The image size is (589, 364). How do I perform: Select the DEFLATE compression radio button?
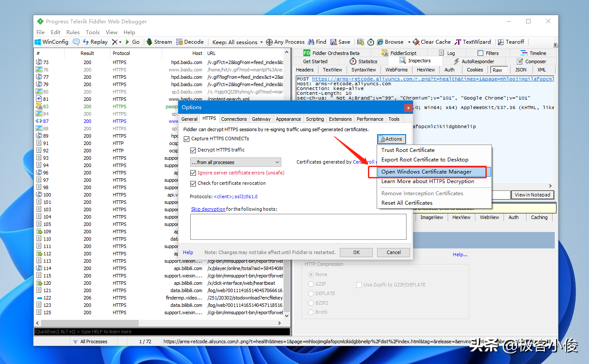point(311,294)
